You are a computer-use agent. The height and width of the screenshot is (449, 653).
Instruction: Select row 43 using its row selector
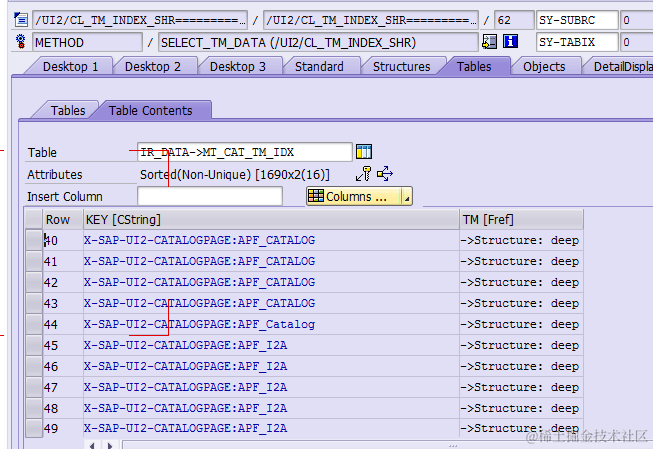[x=34, y=303]
